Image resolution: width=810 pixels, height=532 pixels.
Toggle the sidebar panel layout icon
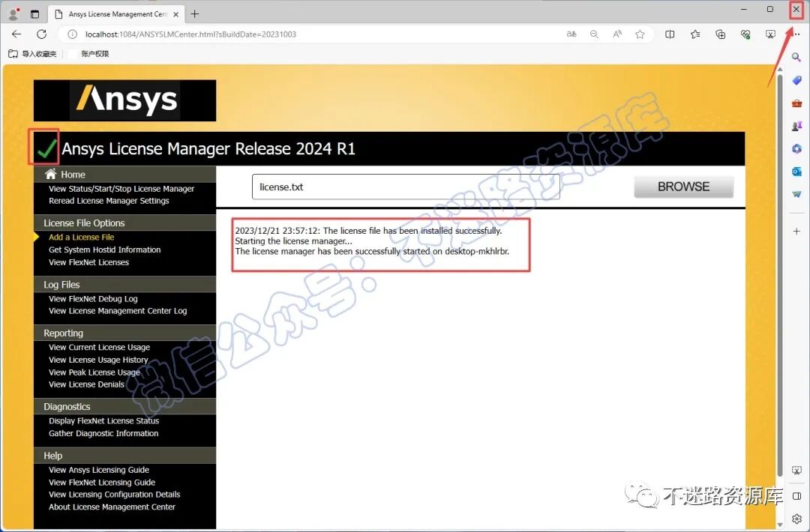pos(796,496)
